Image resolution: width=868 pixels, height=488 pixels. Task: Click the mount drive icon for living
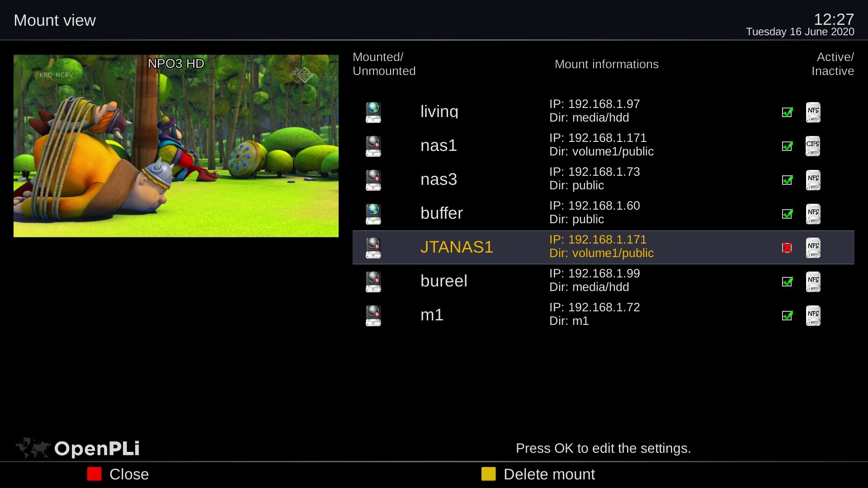(x=373, y=112)
